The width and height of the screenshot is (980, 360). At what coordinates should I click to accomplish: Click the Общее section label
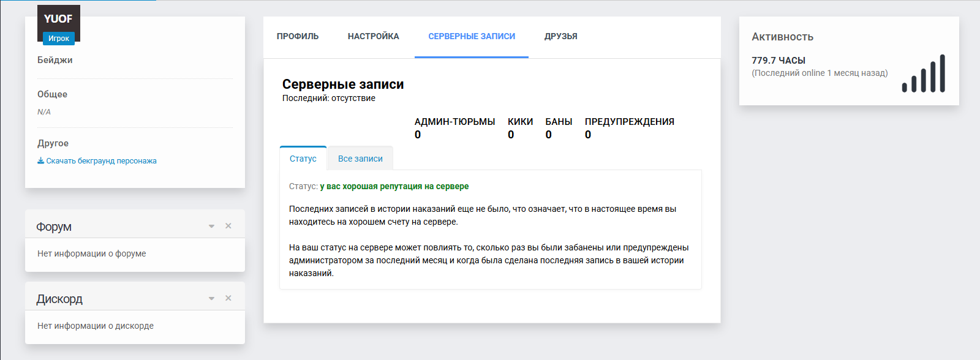(53, 94)
